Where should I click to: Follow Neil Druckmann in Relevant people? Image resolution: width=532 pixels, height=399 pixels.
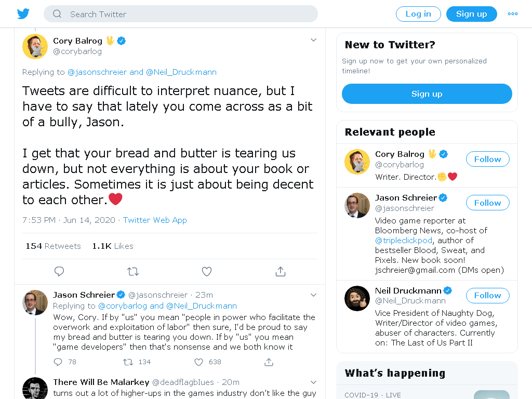[x=487, y=296]
